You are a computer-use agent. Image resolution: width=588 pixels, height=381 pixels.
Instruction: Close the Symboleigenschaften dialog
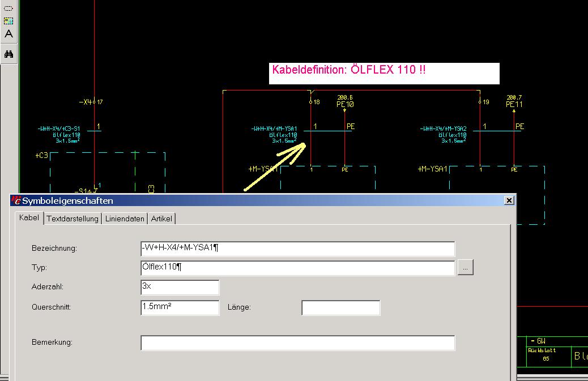(x=509, y=200)
